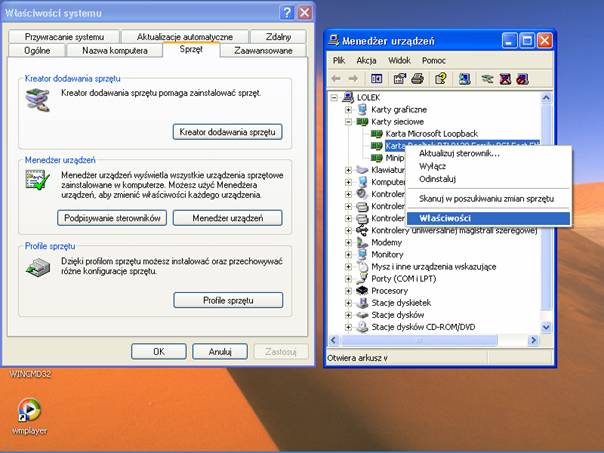
Task: Expand the Procesory node
Action: pyautogui.click(x=348, y=291)
